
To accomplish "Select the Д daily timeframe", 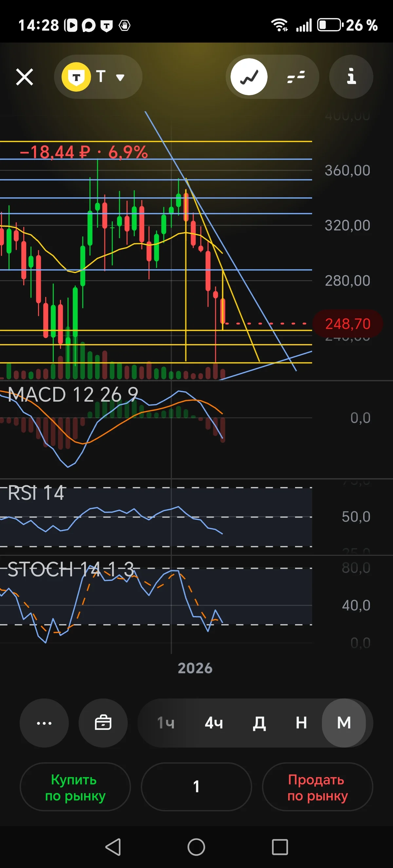I will coord(259,723).
